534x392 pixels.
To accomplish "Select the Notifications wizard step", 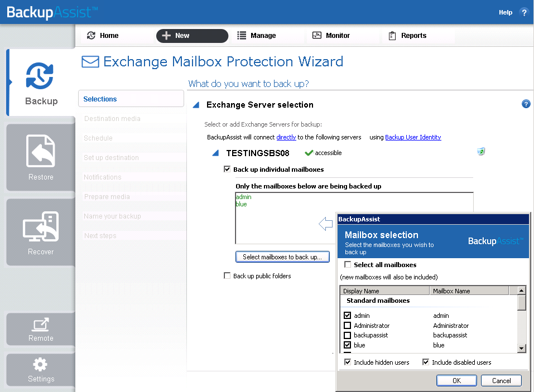I will click(x=103, y=177).
